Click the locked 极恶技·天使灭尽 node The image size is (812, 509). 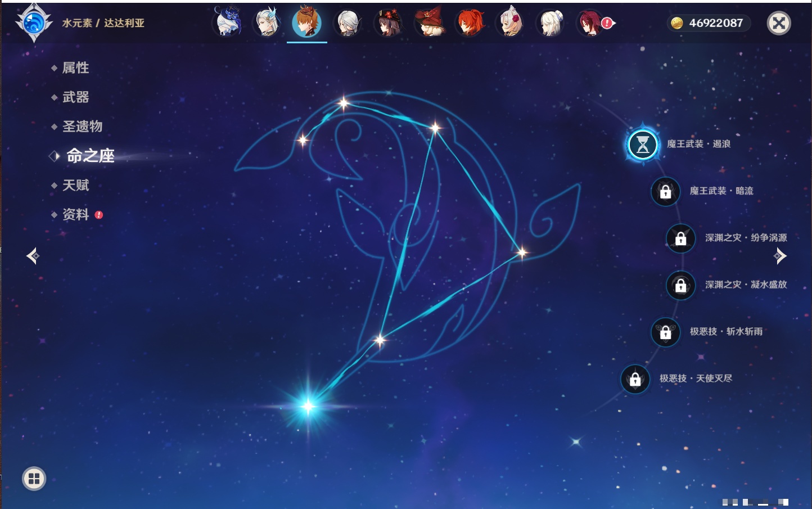coord(635,379)
